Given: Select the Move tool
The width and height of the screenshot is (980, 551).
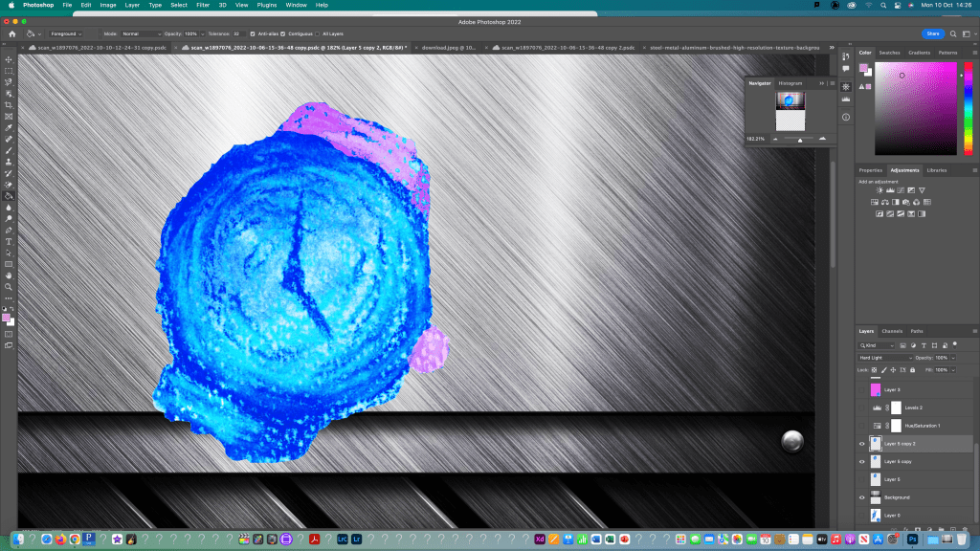Looking at the screenshot, I should click(x=9, y=59).
